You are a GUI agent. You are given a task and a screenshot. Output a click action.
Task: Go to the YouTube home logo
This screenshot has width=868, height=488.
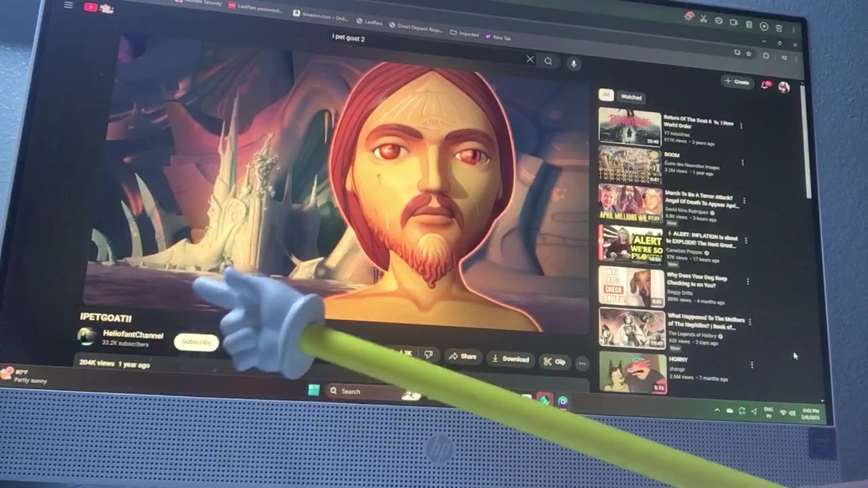(98, 7)
